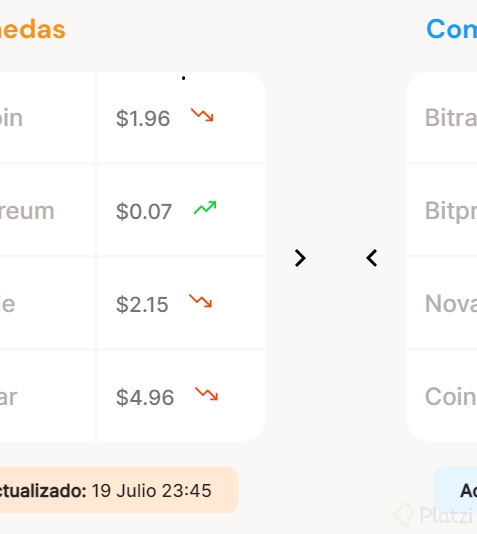
Task: Click the downtrend arrow next to $2.15
Action: click(x=201, y=301)
